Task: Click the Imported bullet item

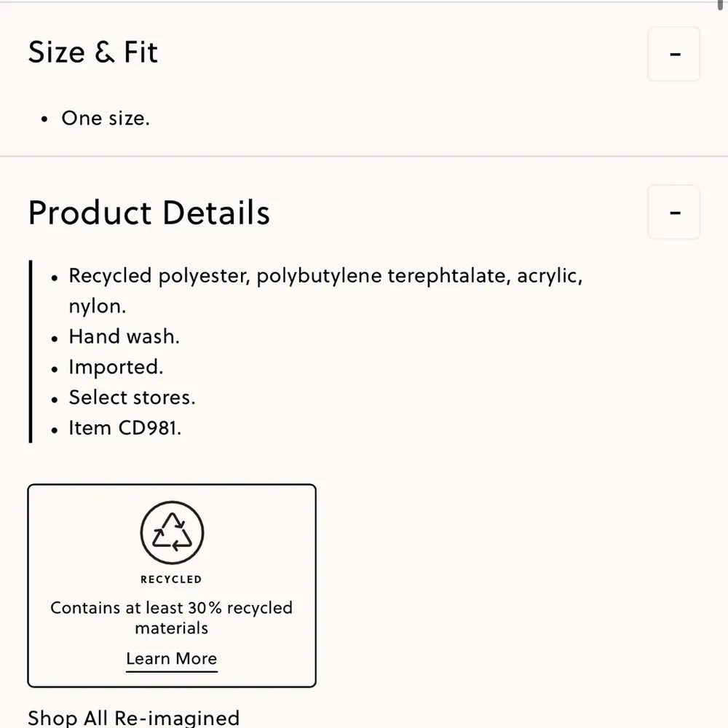Action: coord(116,367)
